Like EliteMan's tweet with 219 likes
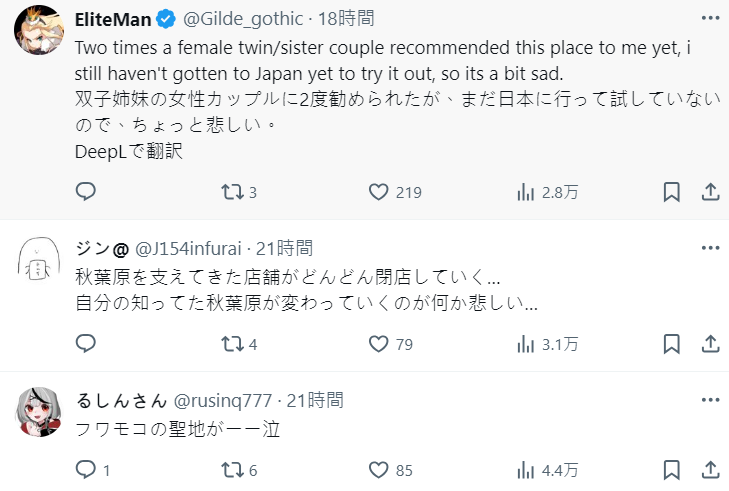729x491 pixels. [379, 192]
